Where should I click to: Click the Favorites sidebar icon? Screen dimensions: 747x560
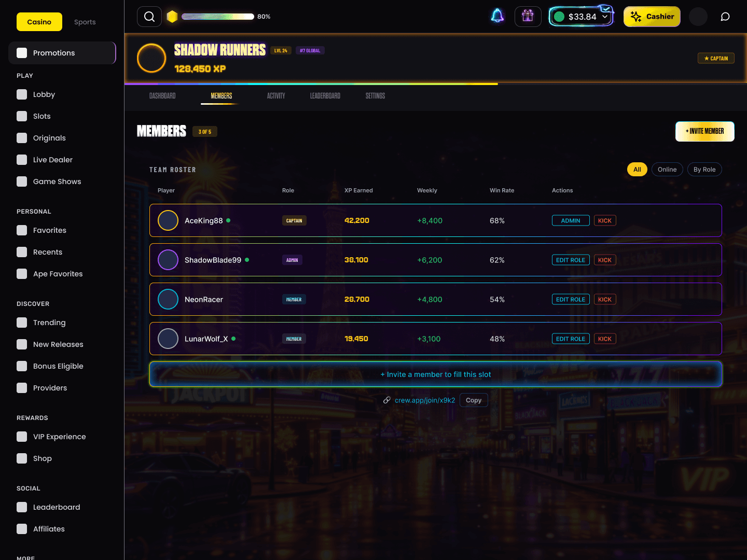pos(22,230)
